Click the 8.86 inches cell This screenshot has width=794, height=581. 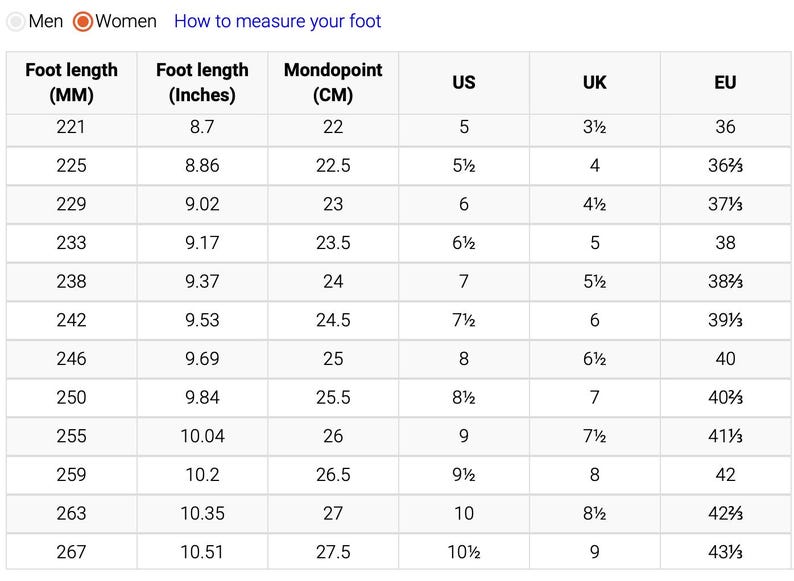tap(202, 166)
